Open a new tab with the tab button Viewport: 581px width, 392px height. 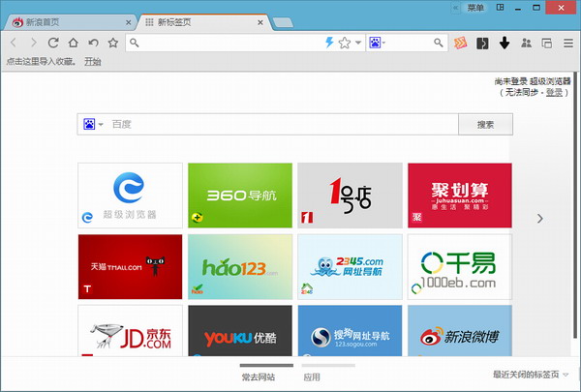tap(283, 23)
